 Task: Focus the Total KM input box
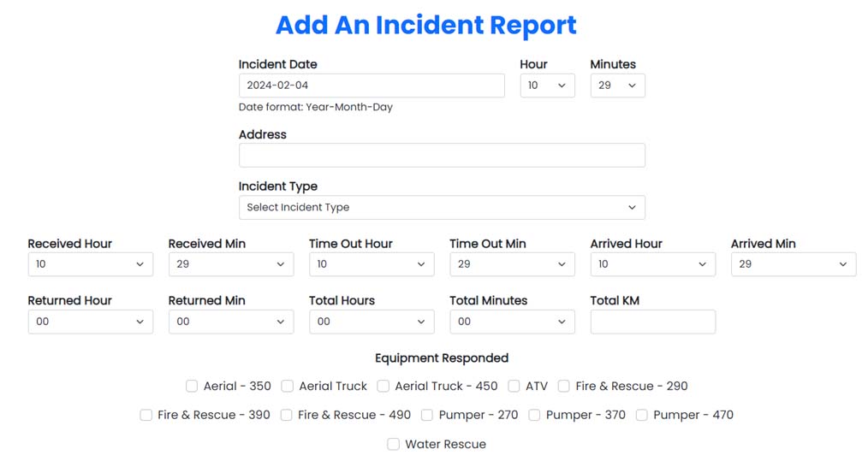click(x=652, y=322)
